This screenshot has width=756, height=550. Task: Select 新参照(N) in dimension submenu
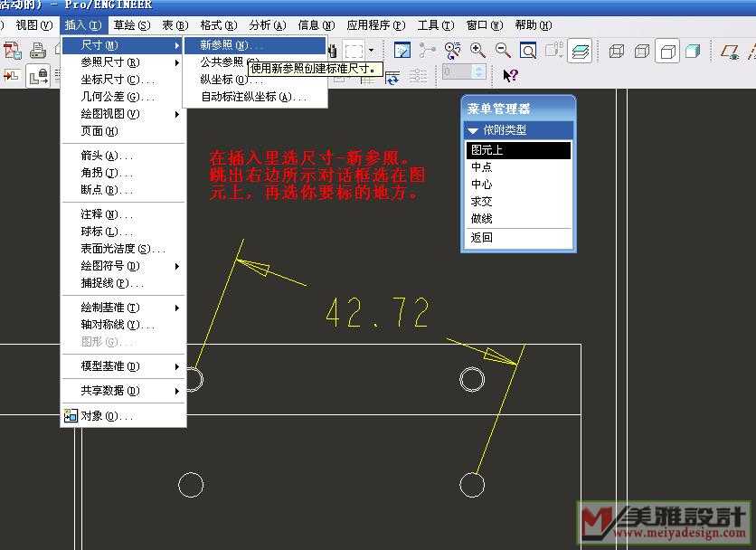[255, 45]
